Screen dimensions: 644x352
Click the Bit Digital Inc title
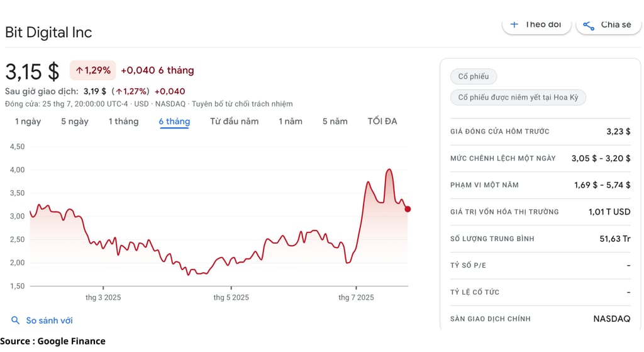click(x=48, y=32)
